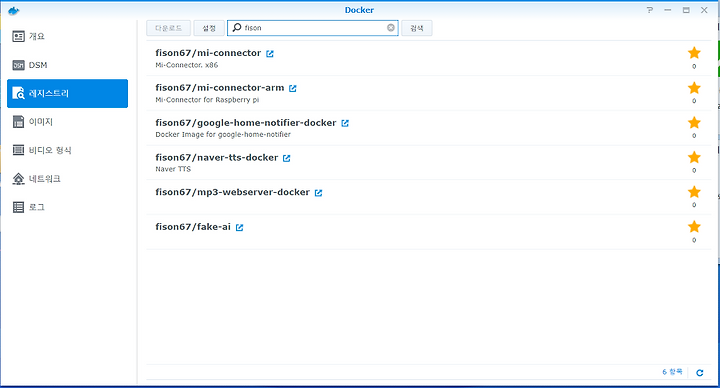Go to the 이미지 image section
The width and height of the screenshot is (720, 388).
[68, 122]
